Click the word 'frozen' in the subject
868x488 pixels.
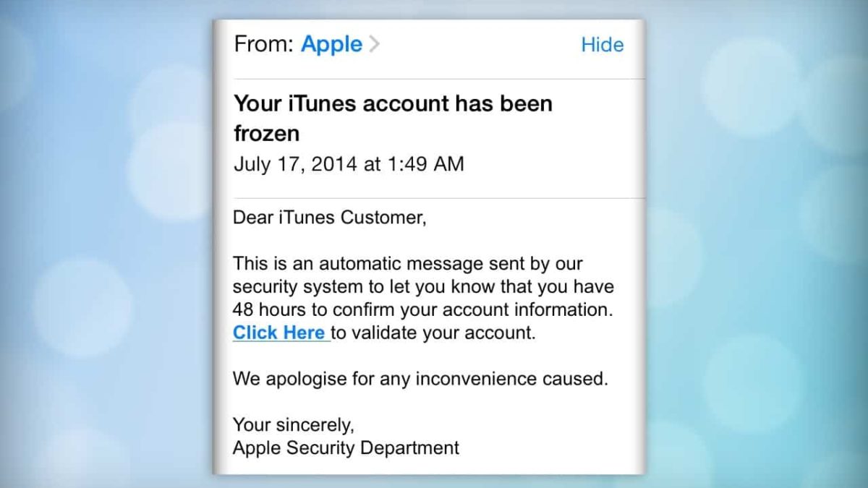(266, 133)
